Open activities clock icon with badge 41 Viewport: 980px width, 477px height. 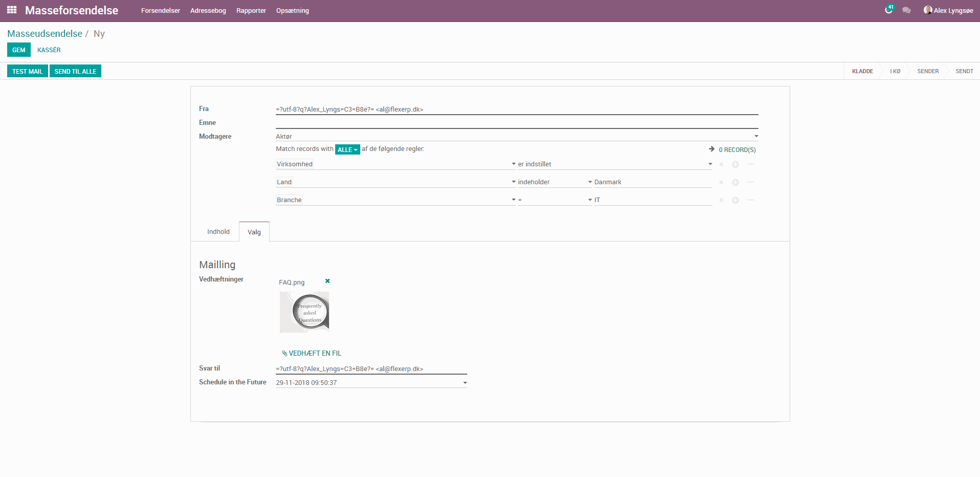[889, 10]
